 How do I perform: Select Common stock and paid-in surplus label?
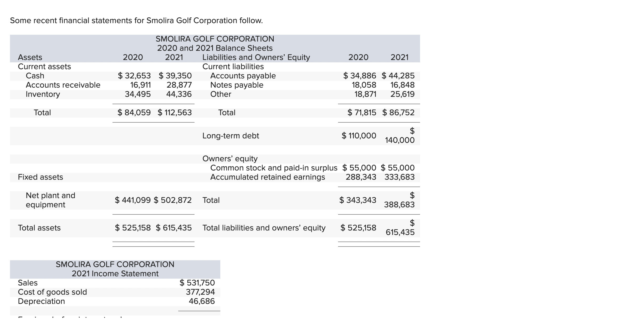point(274,168)
